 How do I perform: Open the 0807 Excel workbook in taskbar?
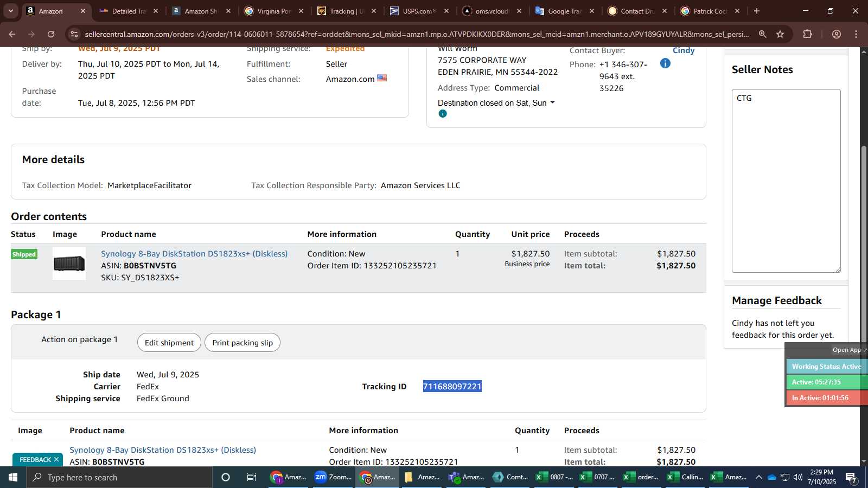554,477
